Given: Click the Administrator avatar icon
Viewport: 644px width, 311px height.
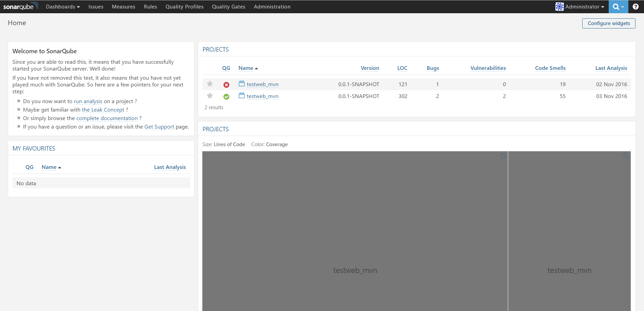Looking at the screenshot, I should [x=559, y=7].
